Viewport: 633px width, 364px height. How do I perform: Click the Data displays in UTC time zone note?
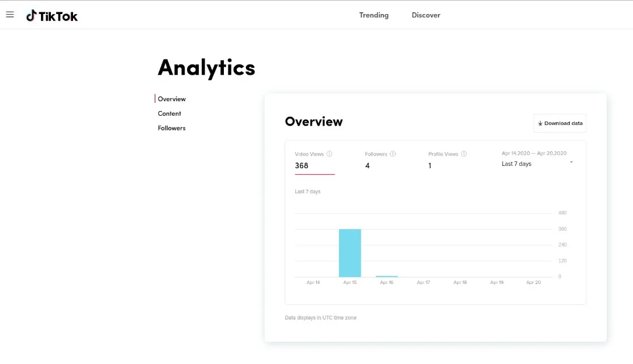pyautogui.click(x=320, y=318)
